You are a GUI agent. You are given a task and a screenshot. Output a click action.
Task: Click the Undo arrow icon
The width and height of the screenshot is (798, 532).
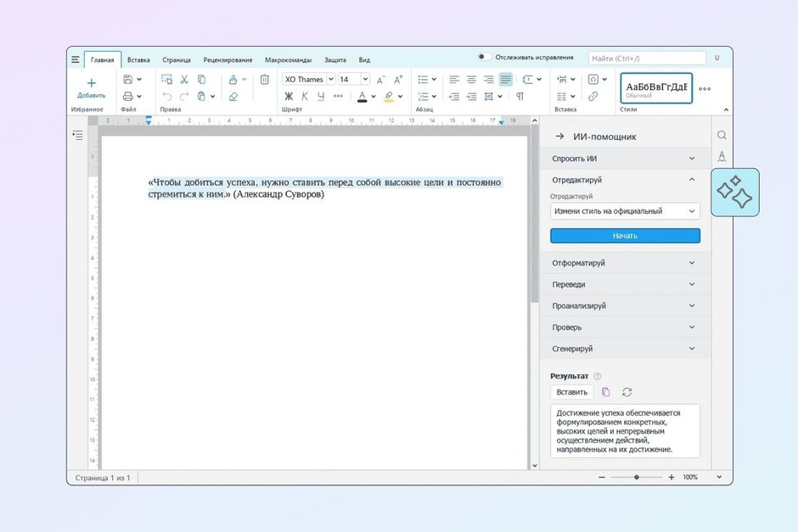[167, 97]
